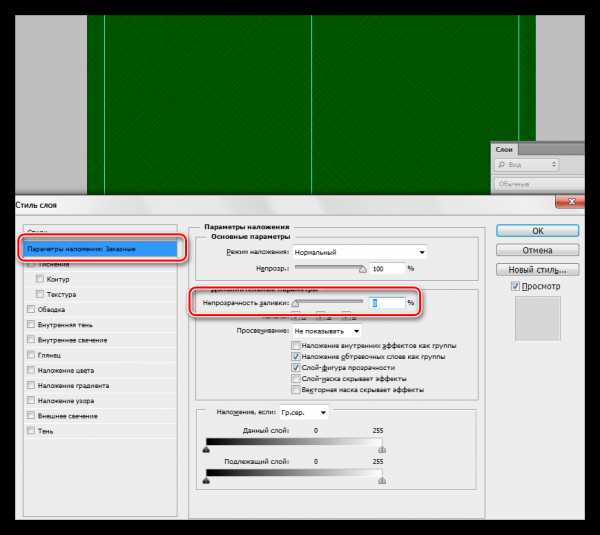Enable the Обводка checkbox

29,309
